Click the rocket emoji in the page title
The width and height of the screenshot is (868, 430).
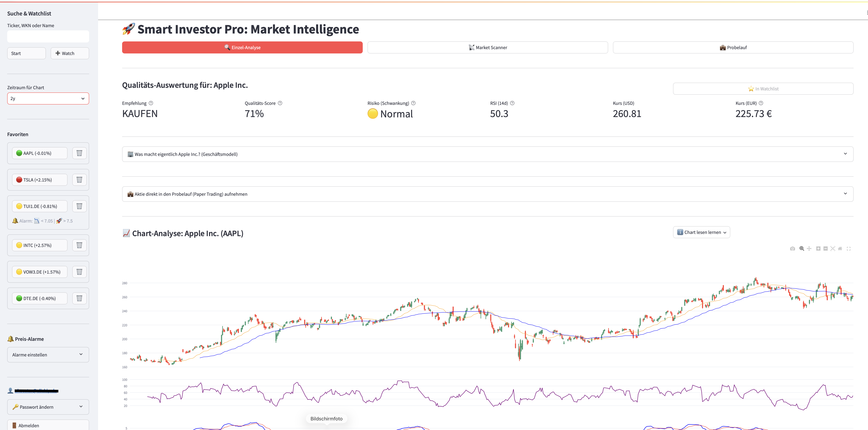(128, 29)
